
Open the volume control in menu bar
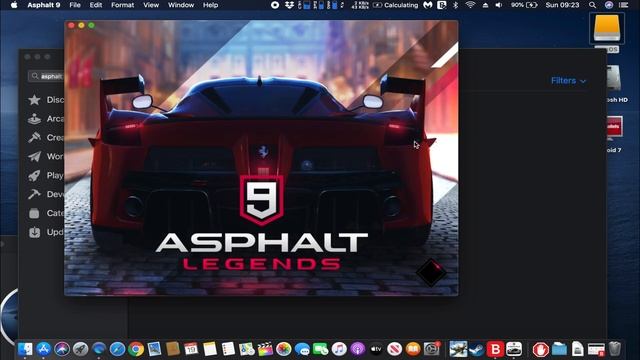(x=498, y=5)
